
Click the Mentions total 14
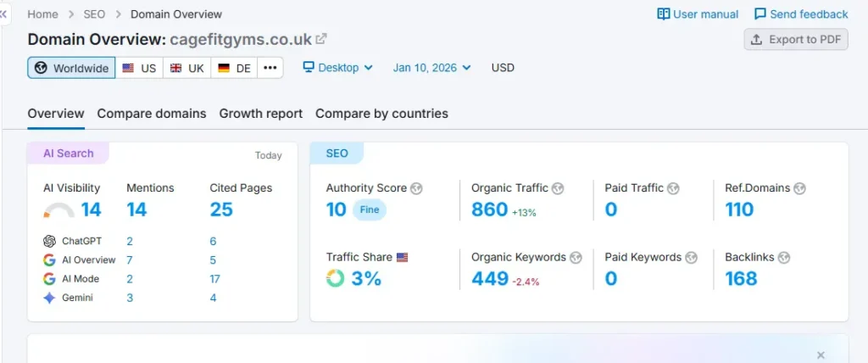pyautogui.click(x=136, y=209)
